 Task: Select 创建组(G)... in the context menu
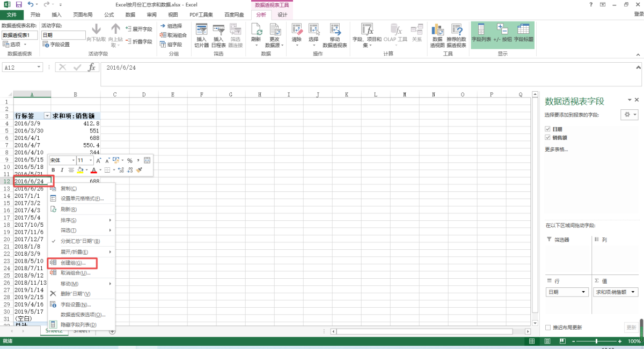(72, 263)
